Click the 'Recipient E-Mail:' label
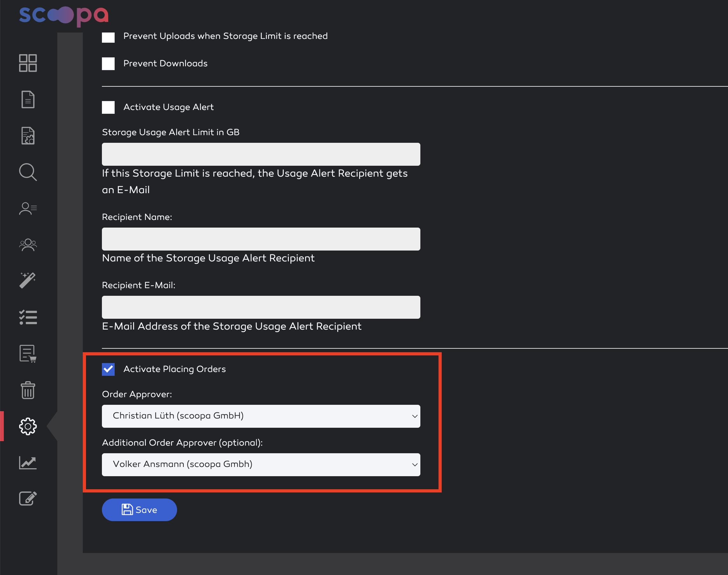Image resolution: width=728 pixels, height=575 pixels. pos(139,285)
